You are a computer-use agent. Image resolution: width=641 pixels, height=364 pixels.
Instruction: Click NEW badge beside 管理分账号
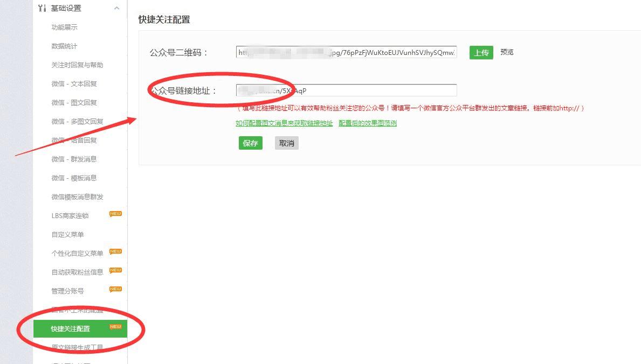click(116, 289)
